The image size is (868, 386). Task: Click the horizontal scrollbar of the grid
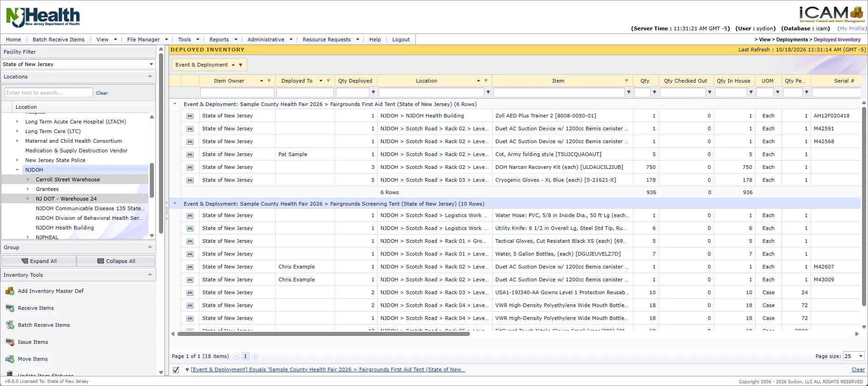(323, 334)
